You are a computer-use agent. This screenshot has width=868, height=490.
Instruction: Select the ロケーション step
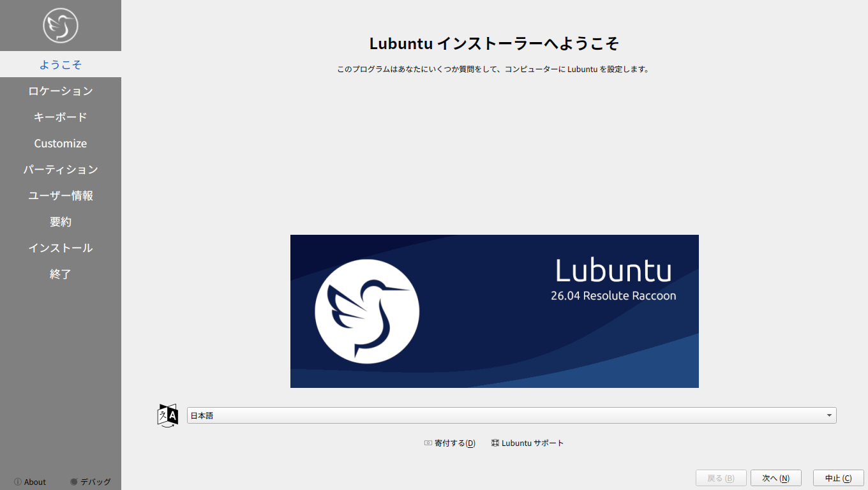61,91
